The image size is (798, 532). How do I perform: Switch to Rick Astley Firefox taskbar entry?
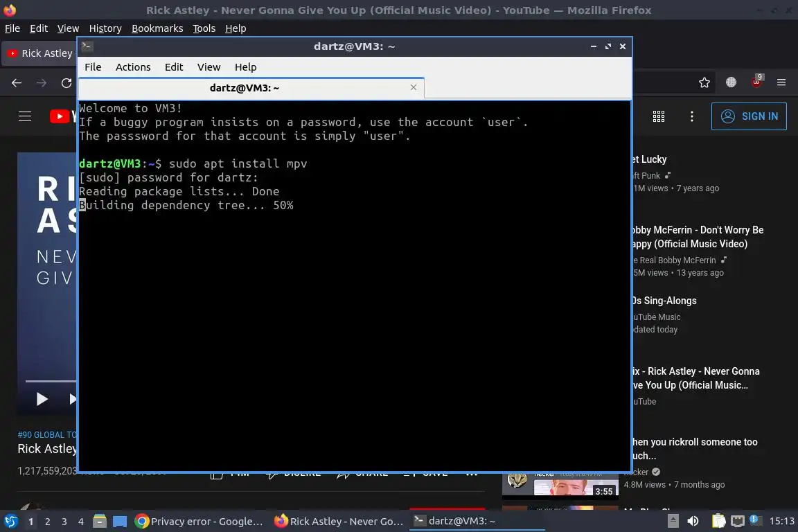click(339, 522)
